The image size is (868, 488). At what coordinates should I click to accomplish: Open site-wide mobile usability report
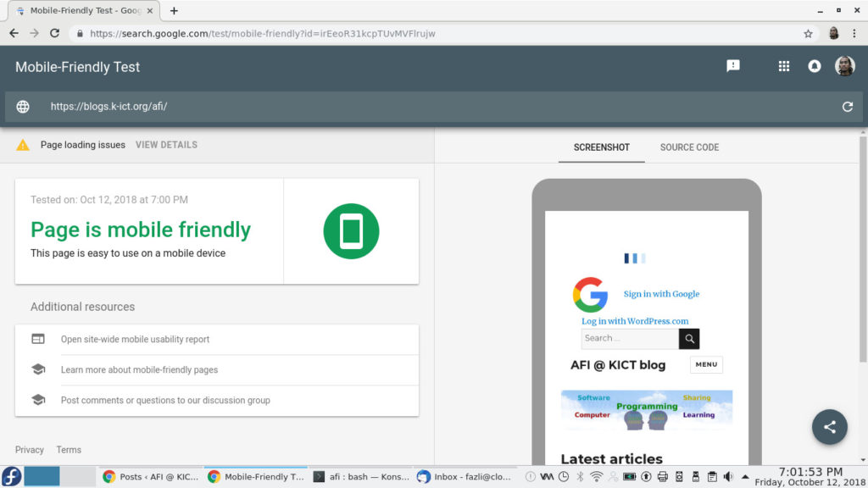(216, 339)
